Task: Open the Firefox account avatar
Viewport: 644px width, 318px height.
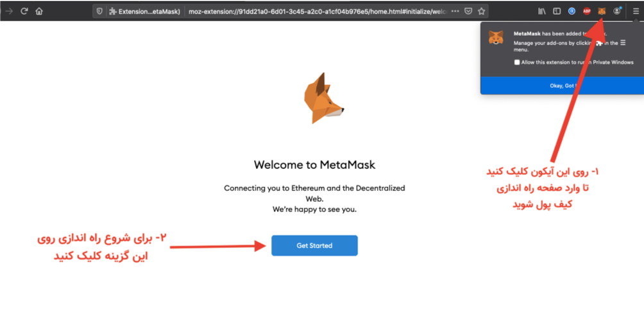Action: pyautogui.click(x=617, y=12)
